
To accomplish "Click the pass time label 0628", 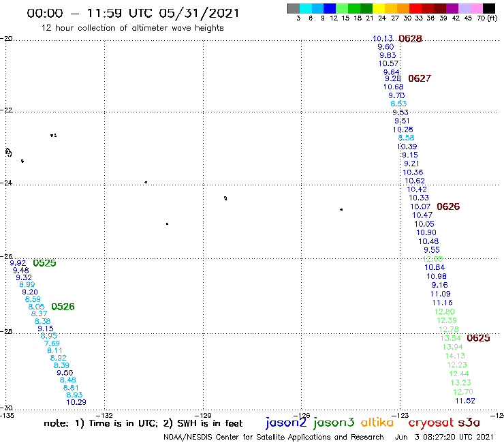I will coord(410,39).
